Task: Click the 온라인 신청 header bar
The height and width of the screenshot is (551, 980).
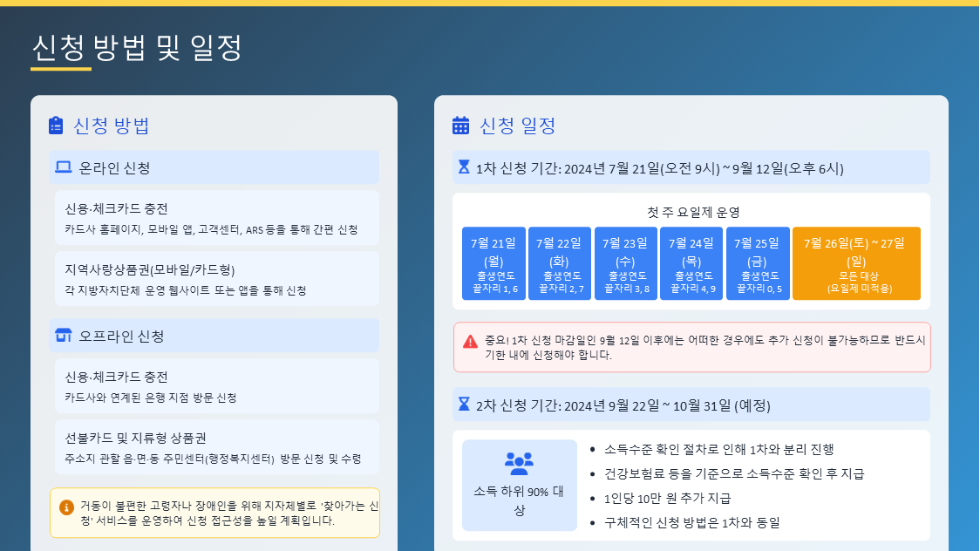Action: click(214, 167)
